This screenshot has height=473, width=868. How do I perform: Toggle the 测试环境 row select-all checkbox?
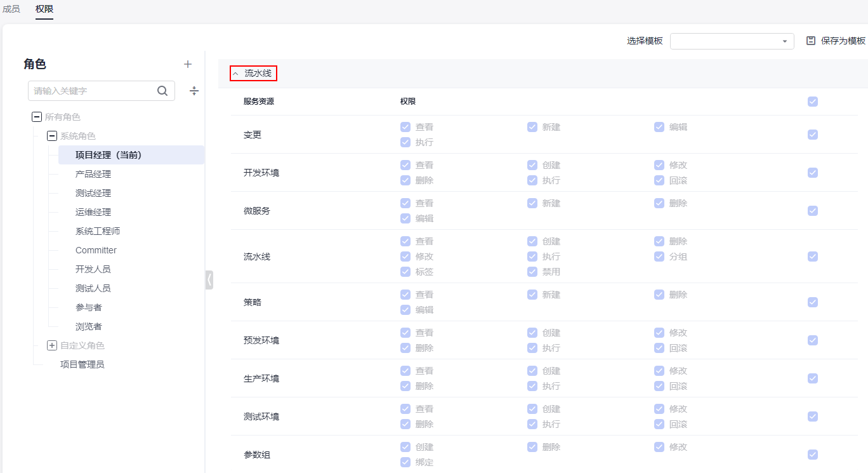pyautogui.click(x=813, y=416)
